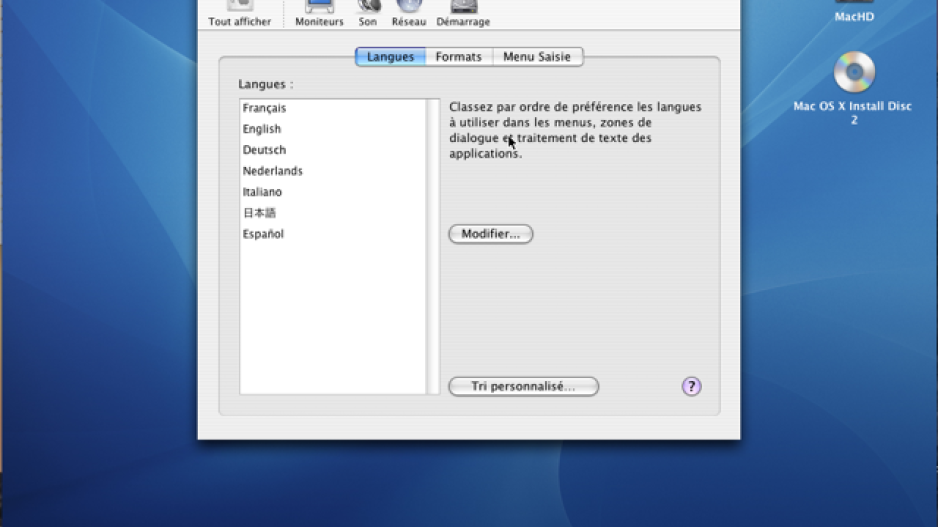Switch to the Langues tab
Screen dimensions: 938x527
[390, 57]
